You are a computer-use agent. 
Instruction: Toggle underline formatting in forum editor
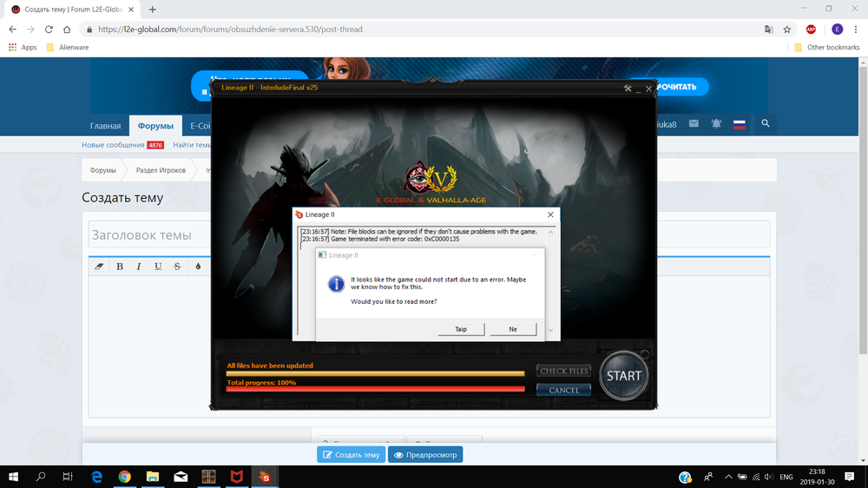(x=158, y=267)
